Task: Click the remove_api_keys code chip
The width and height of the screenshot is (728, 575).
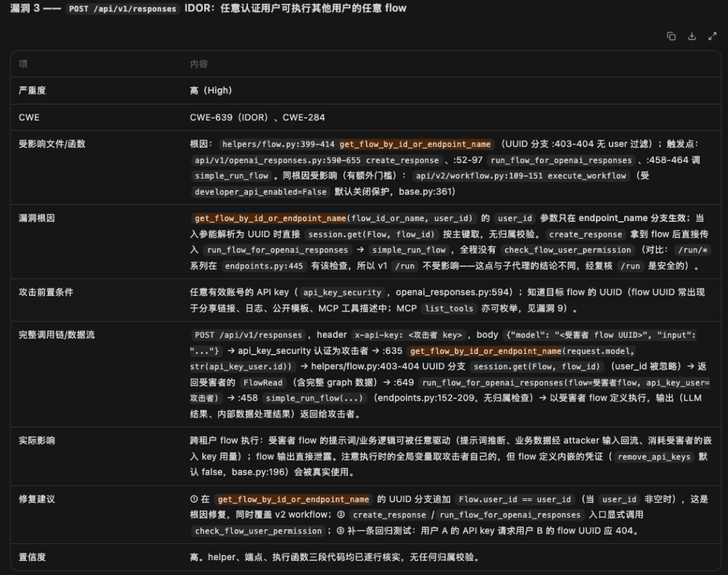Action: pos(654,457)
